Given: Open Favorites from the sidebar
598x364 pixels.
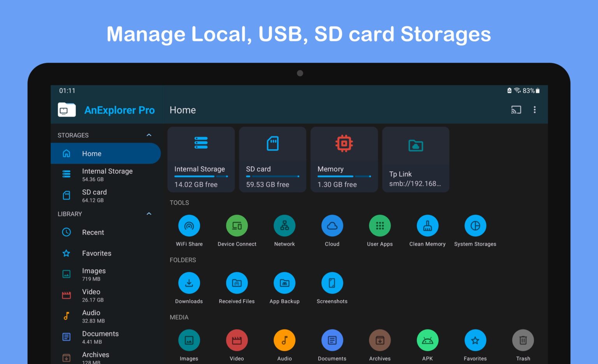Looking at the screenshot, I should pos(96,253).
